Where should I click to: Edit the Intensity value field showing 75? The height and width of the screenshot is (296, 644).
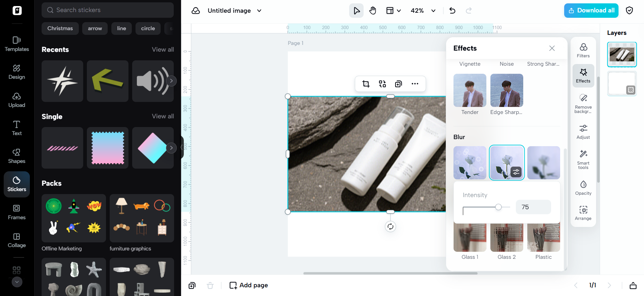(533, 207)
